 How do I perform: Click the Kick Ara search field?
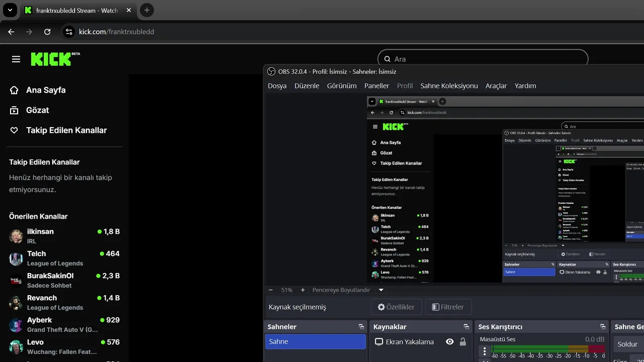(483, 59)
